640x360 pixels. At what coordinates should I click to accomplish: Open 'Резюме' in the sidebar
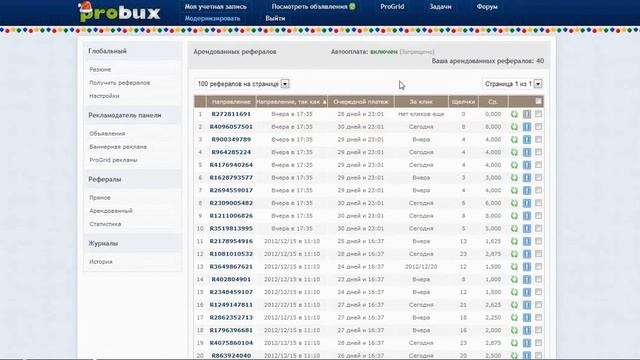(100, 70)
